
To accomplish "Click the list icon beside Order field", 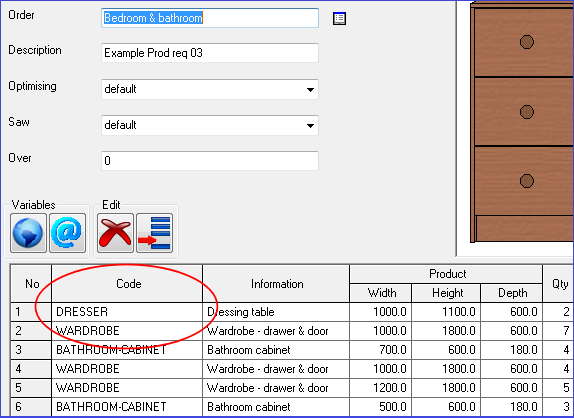I will pyautogui.click(x=339, y=18).
